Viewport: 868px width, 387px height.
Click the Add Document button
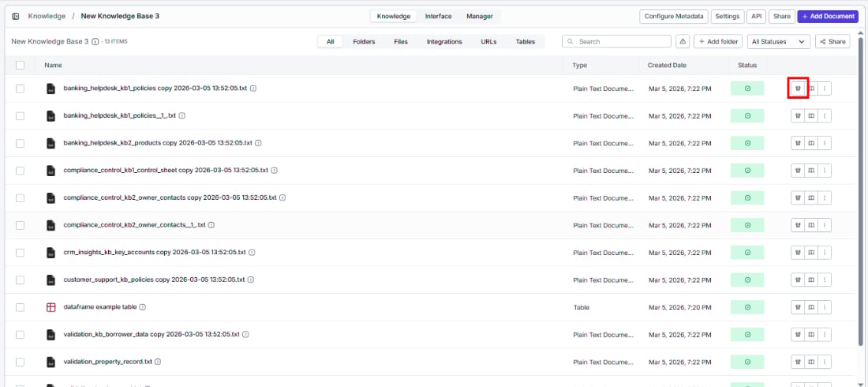pos(828,16)
